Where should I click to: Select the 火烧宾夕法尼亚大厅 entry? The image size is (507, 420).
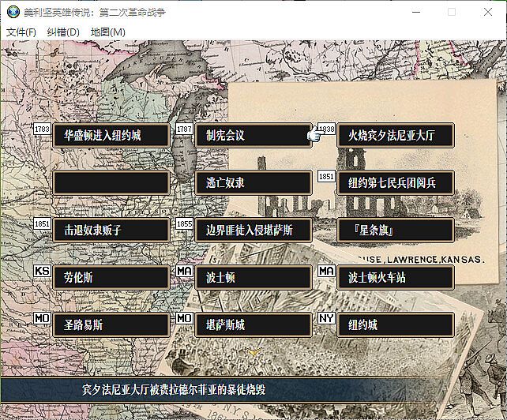click(x=396, y=135)
